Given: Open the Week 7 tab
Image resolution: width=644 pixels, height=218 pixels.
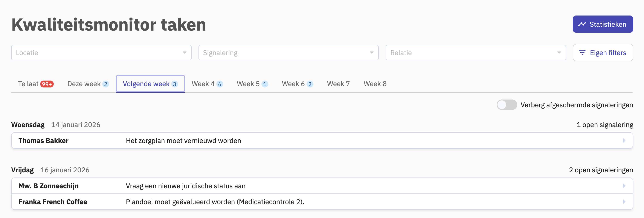Looking at the screenshot, I should point(338,84).
